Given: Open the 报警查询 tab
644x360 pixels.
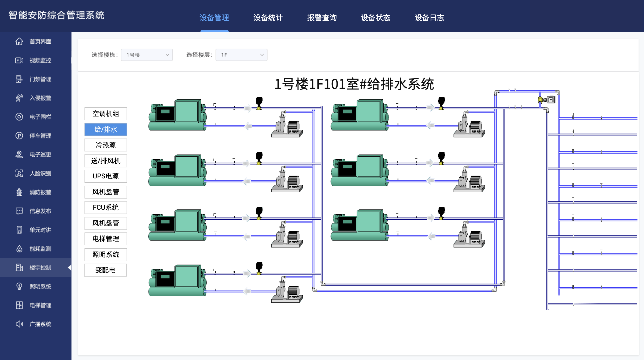Looking at the screenshot, I should click(322, 18).
